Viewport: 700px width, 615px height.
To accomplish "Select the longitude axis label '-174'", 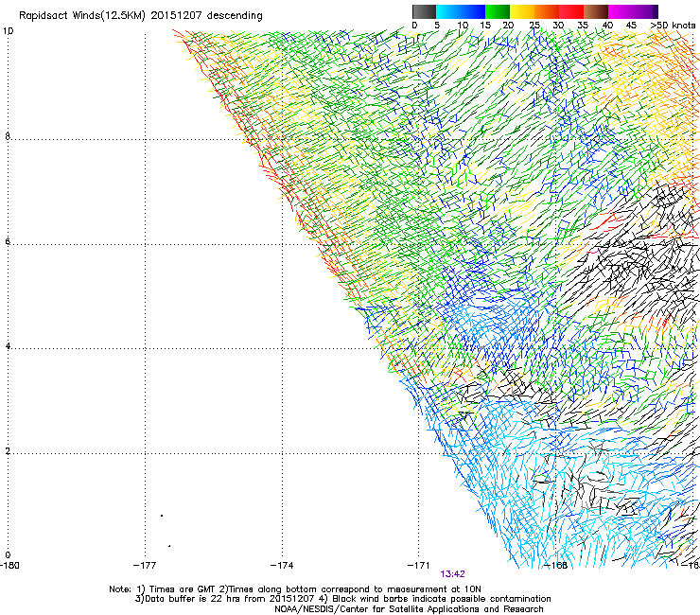I will pyautogui.click(x=282, y=566).
